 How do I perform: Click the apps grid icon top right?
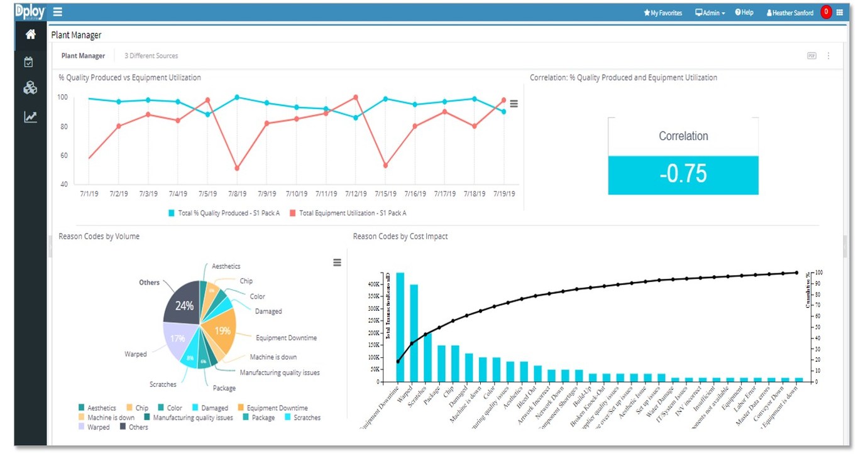point(840,11)
